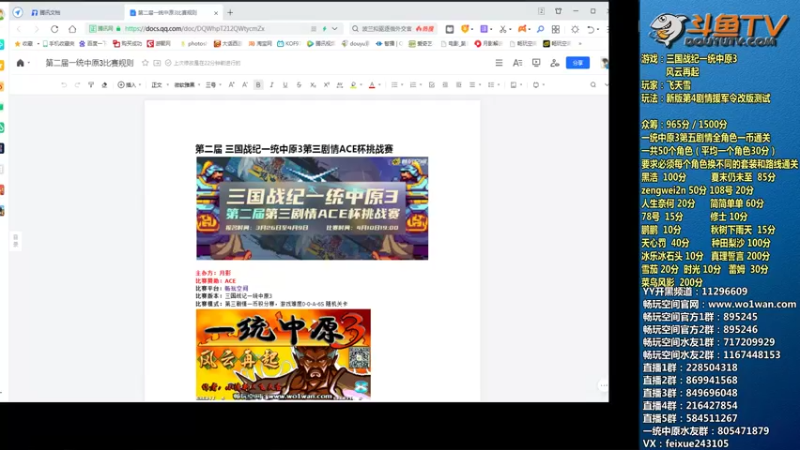Open a new browser tab
The height and width of the screenshot is (450, 800).
tap(230, 12)
